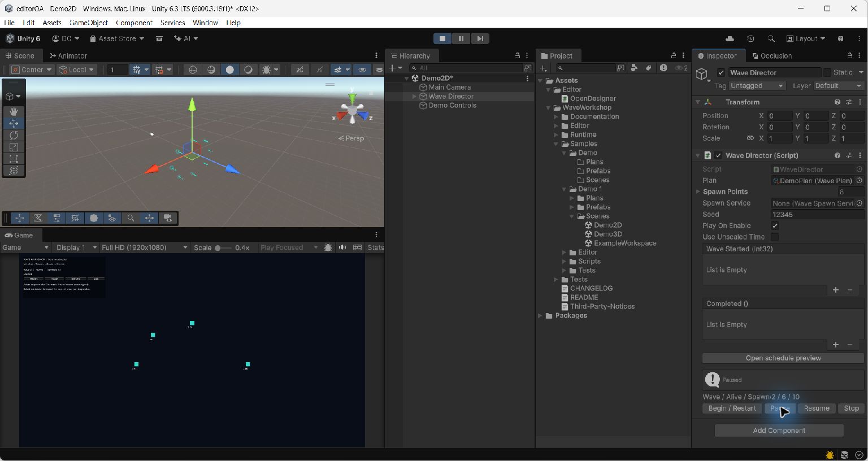Click the Project create plus icon
This screenshot has width=868, height=461.
tap(543, 68)
